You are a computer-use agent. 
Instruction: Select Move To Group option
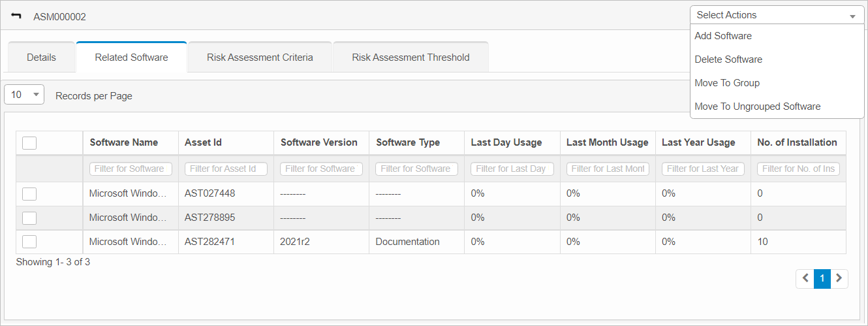click(727, 83)
